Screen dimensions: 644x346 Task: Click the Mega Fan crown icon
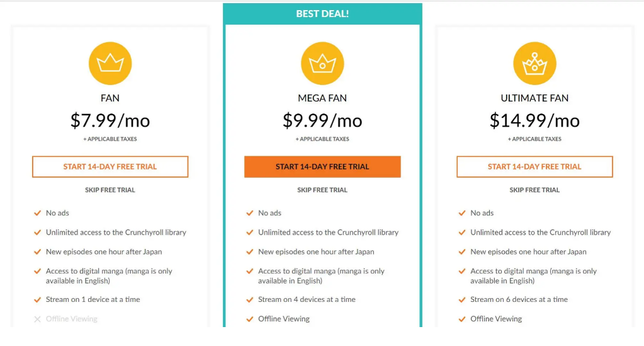click(322, 64)
